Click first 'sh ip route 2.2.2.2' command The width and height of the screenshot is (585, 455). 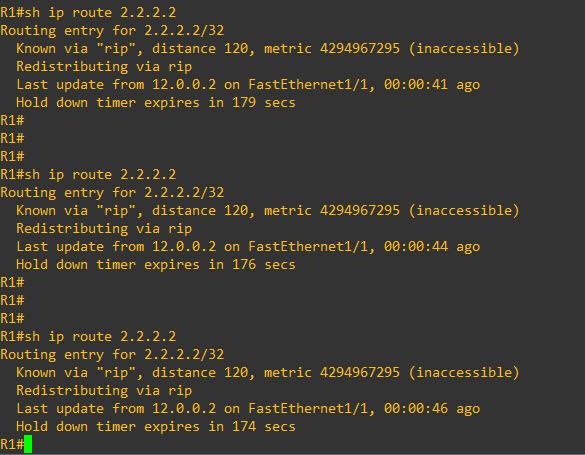click(100, 13)
